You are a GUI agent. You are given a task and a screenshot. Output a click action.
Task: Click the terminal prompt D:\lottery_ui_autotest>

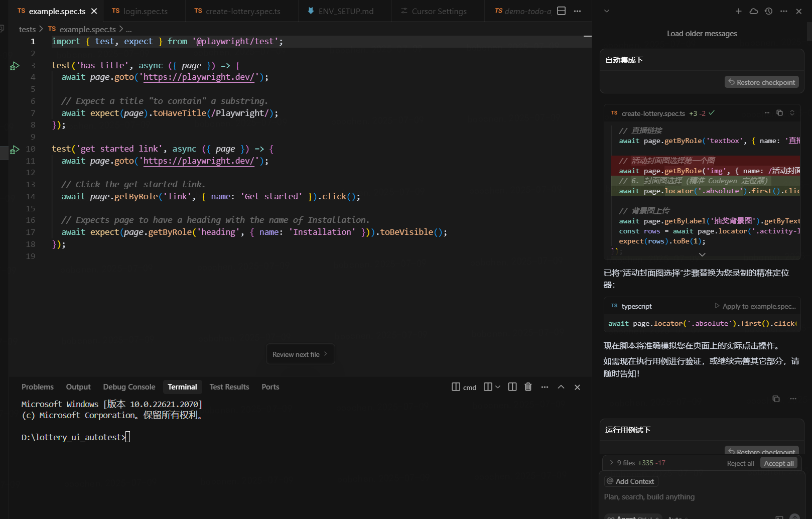click(x=73, y=437)
